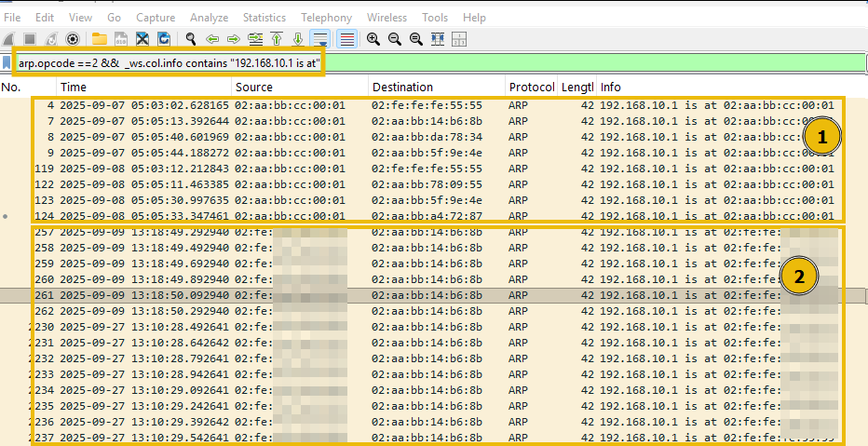Zoom out on packet text
The image size is (868, 446).
(395, 39)
